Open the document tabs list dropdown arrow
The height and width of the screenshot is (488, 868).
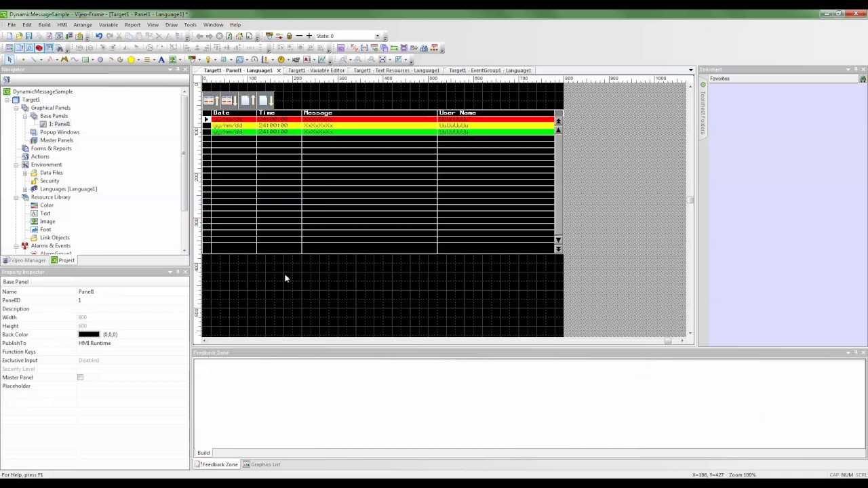click(690, 70)
